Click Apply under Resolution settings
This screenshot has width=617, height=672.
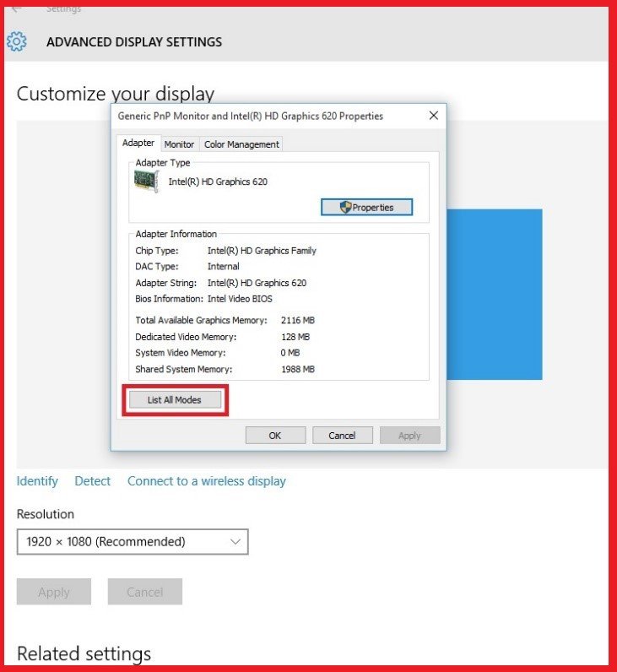point(54,592)
